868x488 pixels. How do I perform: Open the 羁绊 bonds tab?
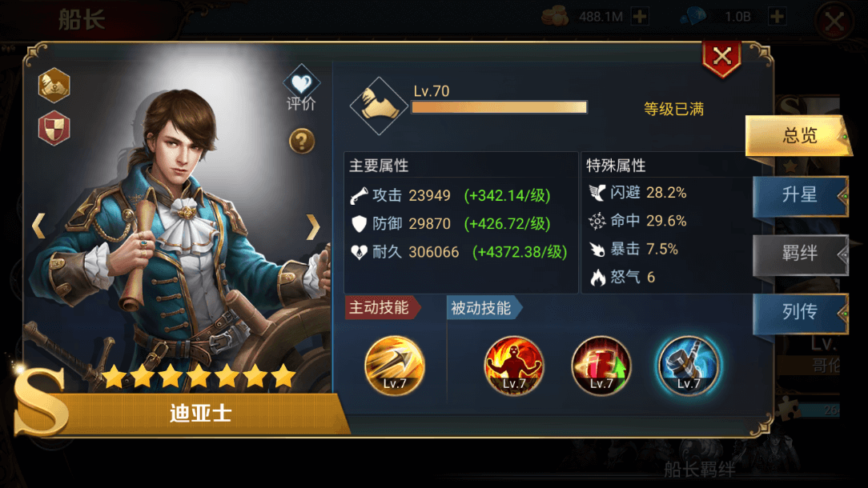click(801, 254)
